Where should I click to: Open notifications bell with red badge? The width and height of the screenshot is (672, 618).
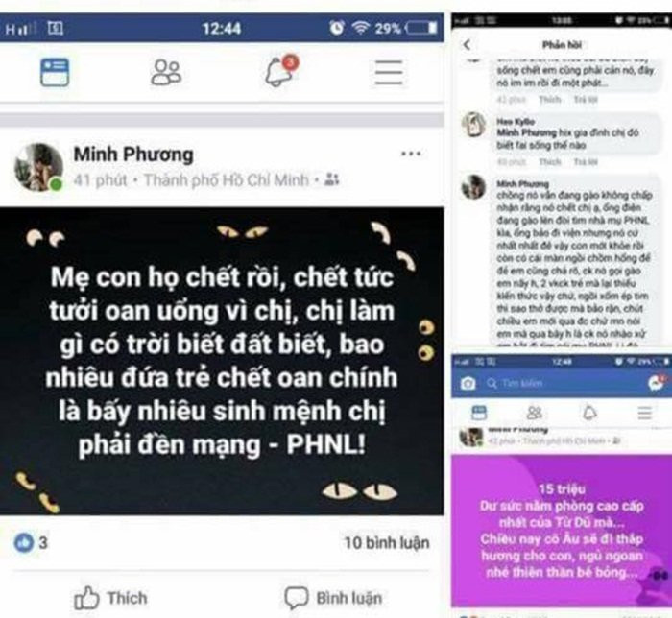[x=281, y=71]
